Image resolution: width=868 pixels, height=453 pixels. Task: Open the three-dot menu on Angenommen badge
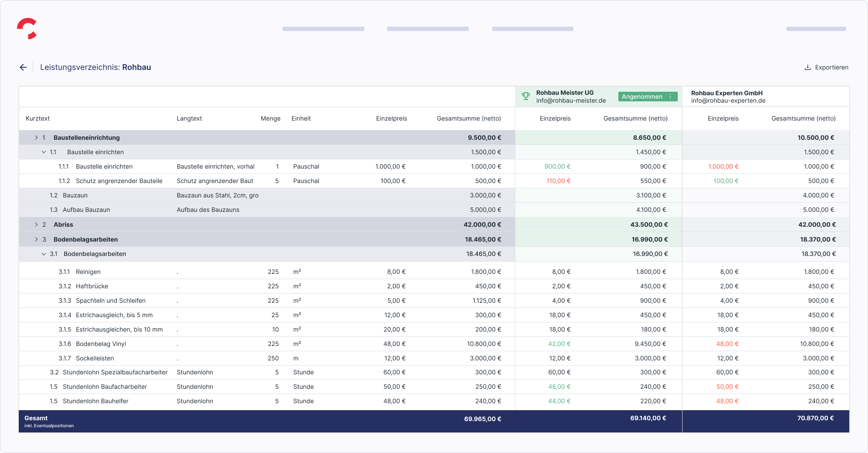671,97
